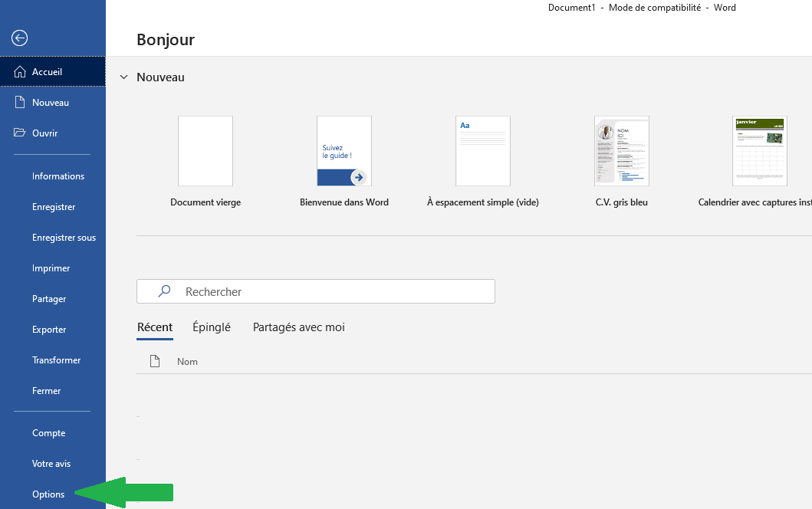The image size is (812, 509).
Task: Click the magnifier icon in the search box
Action: click(x=164, y=291)
